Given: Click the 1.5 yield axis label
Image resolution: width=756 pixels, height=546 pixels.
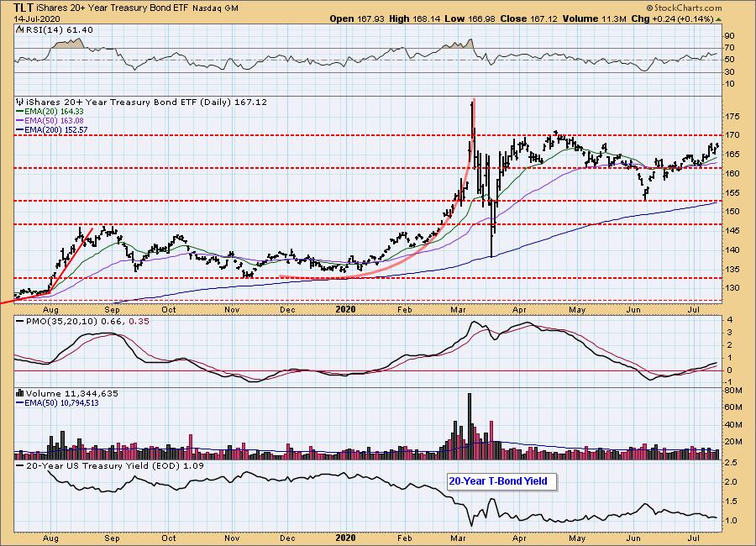Looking at the screenshot, I should (x=730, y=501).
